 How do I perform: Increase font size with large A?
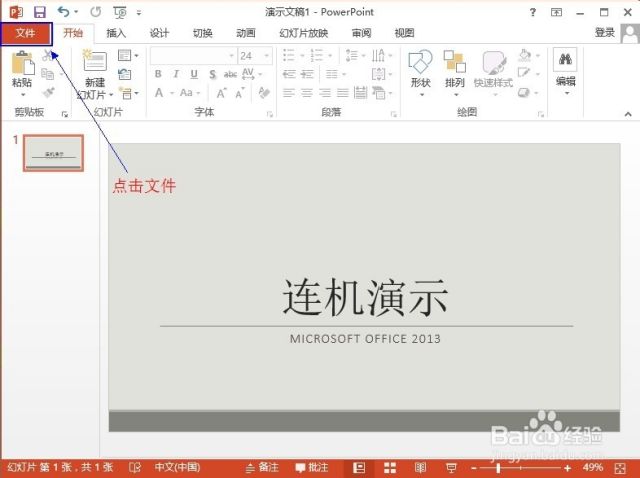pyautogui.click(x=221, y=93)
